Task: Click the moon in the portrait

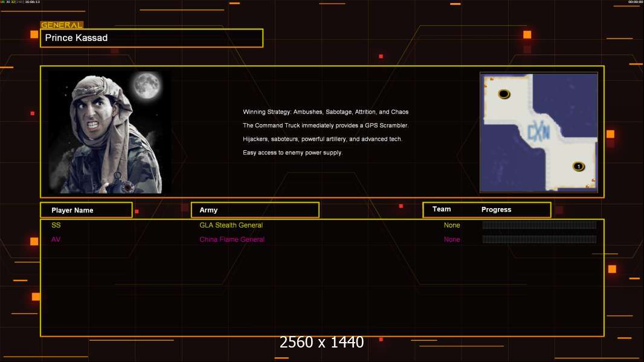Action: point(147,85)
